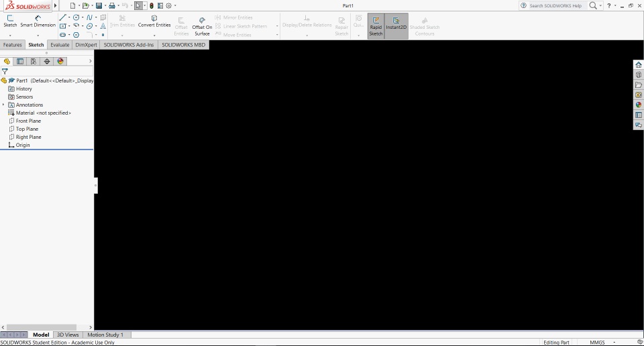
Task: Open the ConfigurationManager tab icon
Action: [34, 61]
